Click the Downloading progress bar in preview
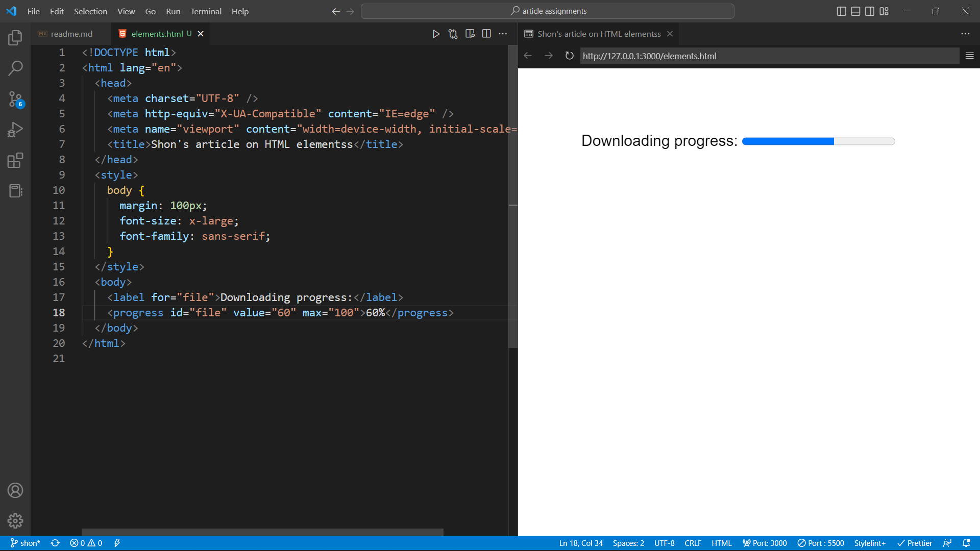 pyautogui.click(x=819, y=141)
